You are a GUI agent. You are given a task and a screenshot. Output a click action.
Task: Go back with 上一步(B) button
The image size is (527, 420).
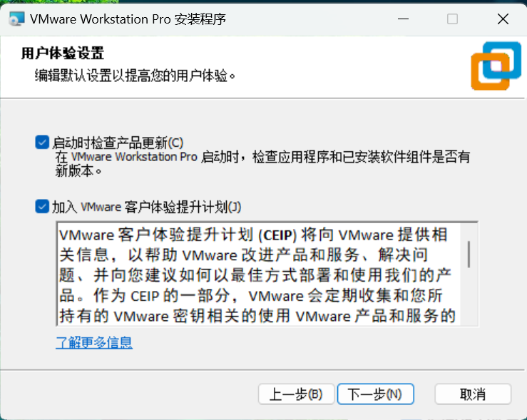click(x=296, y=394)
